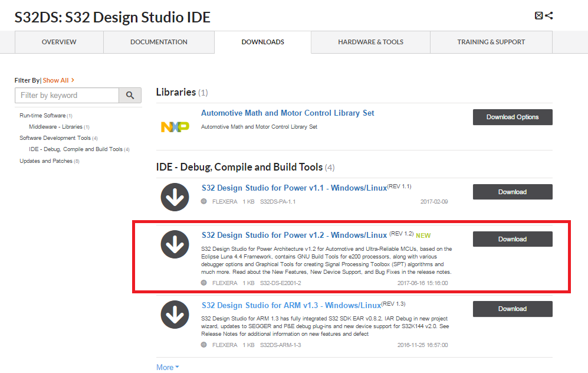
Task: Filter by Middleware - Libraries subcategory
Action: (59, 127)
